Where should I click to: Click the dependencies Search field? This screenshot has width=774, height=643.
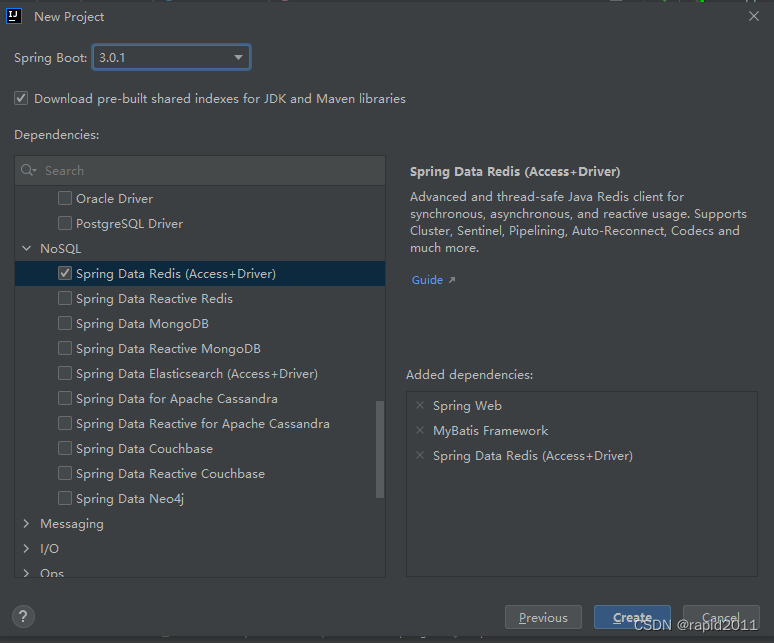[200, 171]
